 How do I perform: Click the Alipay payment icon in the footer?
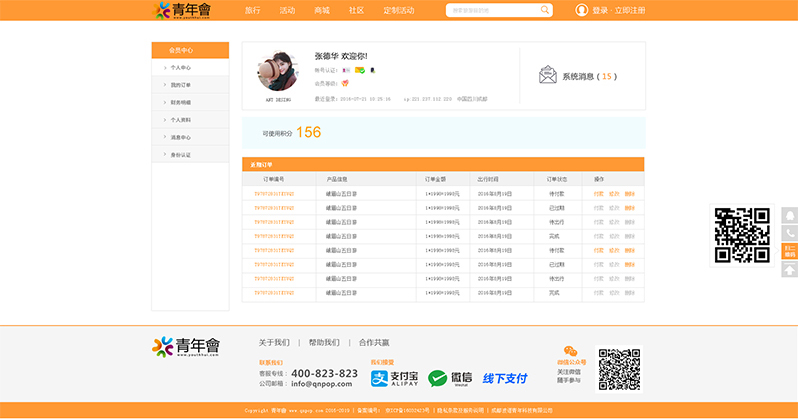click(x=393, y=378)
